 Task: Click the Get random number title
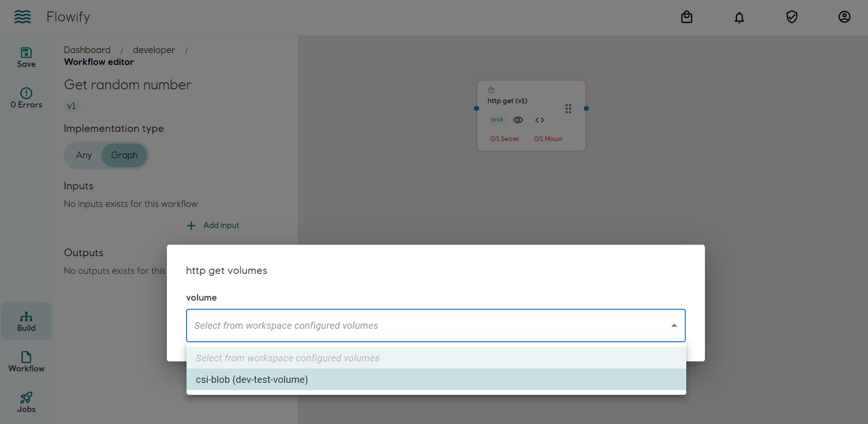128,85
